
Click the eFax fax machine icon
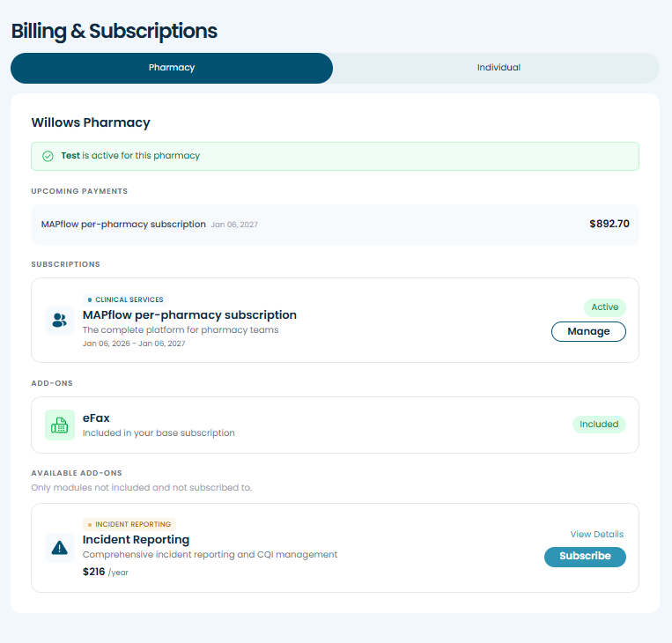[x=60, y=425]
